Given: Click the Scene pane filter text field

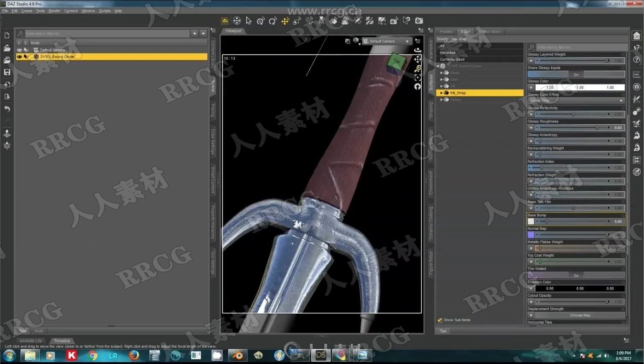Looking at the screenshot, I should tap(107, 33).
